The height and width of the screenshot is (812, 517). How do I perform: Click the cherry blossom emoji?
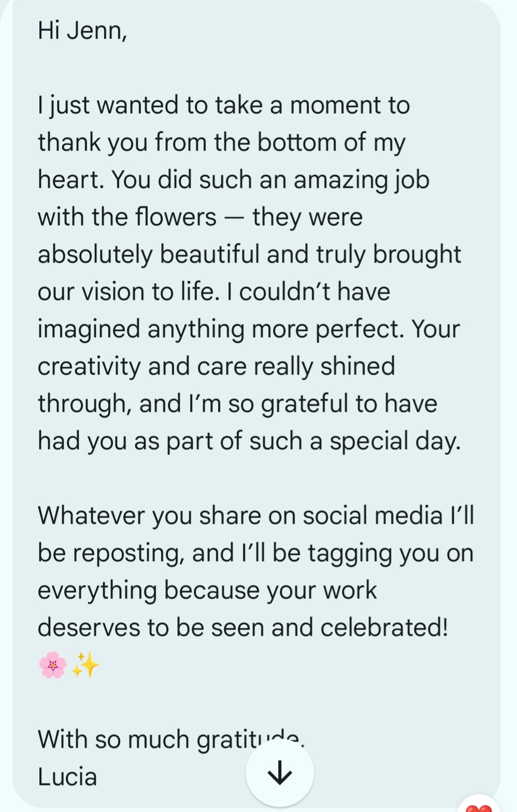[53, 665]
